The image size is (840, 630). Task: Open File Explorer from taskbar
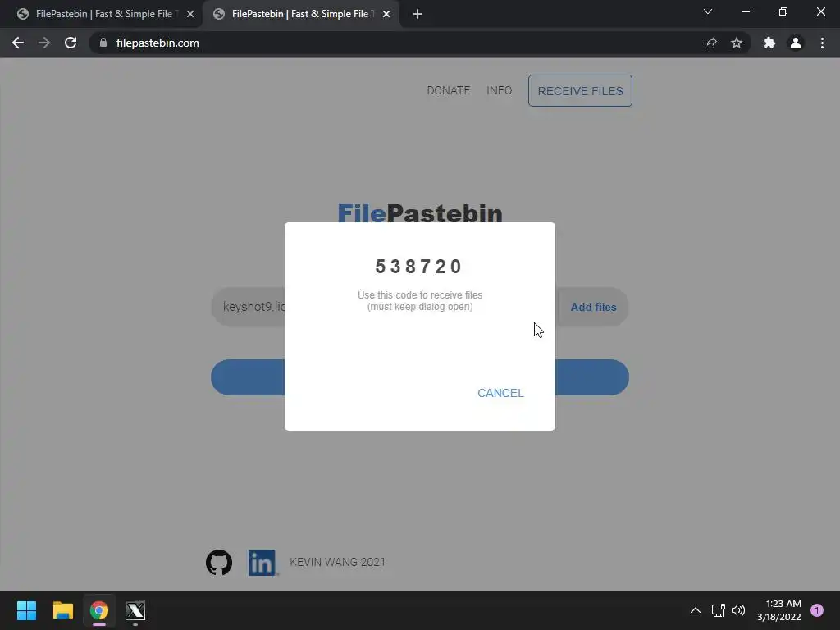pyautogui.click(x=62, y=610)
